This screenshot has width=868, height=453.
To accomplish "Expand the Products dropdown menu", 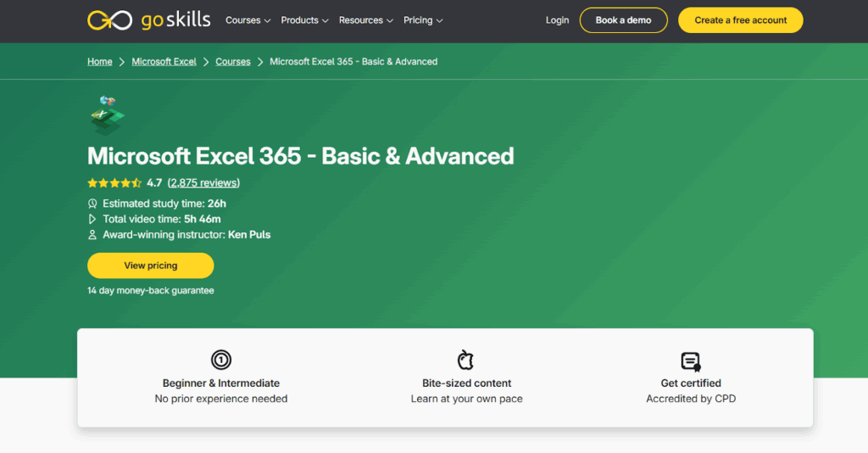I will pos(304,20).
